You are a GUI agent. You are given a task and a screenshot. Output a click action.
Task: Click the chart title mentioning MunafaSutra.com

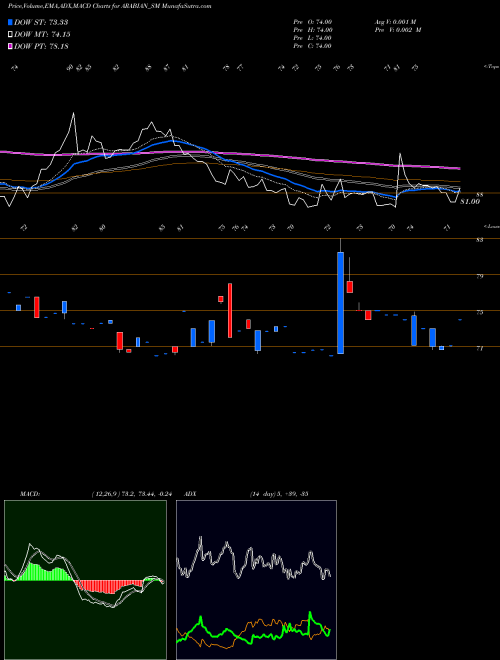109,6
